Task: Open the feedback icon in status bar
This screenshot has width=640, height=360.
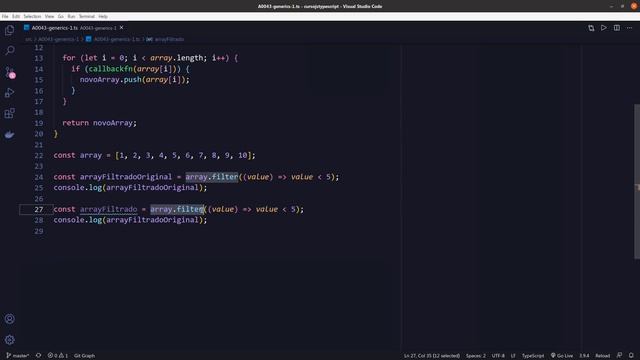Action: point(619,356)
